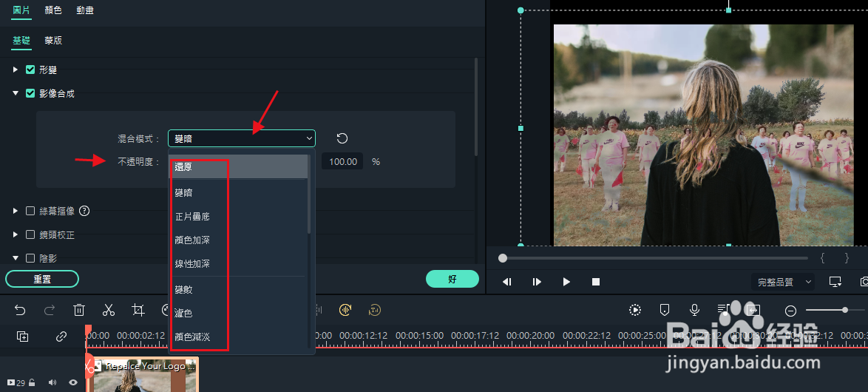The width and height of the screenshot is (868, 392).
Task: Switch to the 蒙版 sub-tab
Action: pyautogui.click(x=53, y=40)
